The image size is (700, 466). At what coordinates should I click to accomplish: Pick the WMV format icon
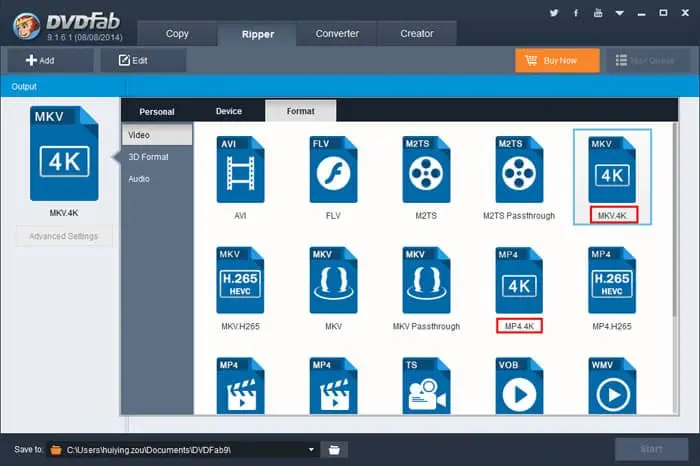612,385
